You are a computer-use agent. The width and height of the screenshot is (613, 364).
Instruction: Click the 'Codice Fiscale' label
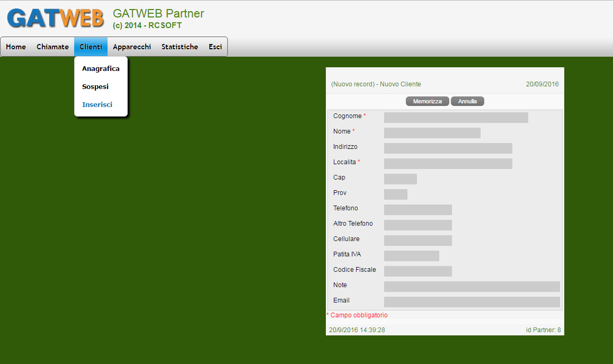pyautogui.click(x=354, y=270)
